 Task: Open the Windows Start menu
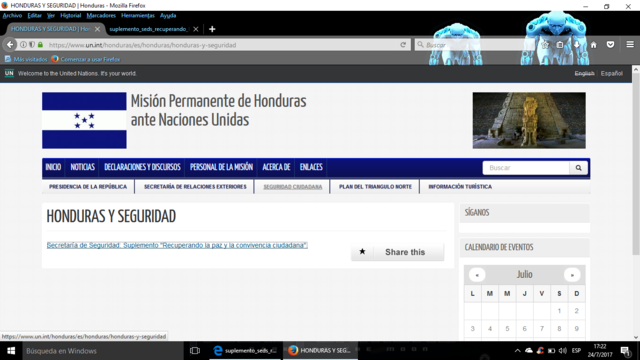tap(11, 351)
